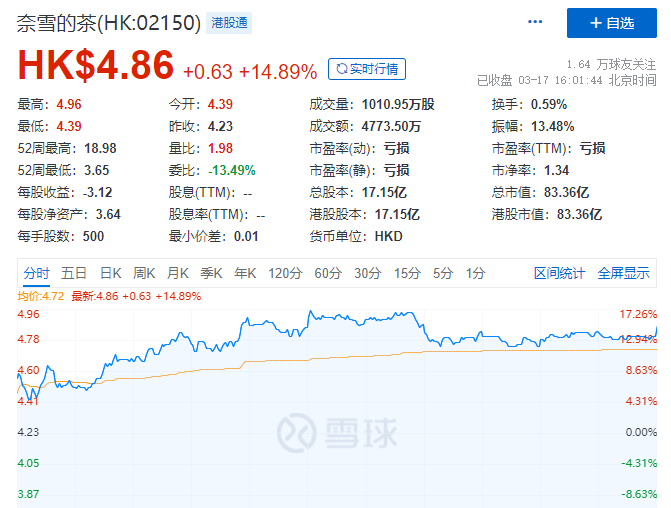Select the 分时 chart tab
The image size is (671, 508).
[x=36, y=273]
